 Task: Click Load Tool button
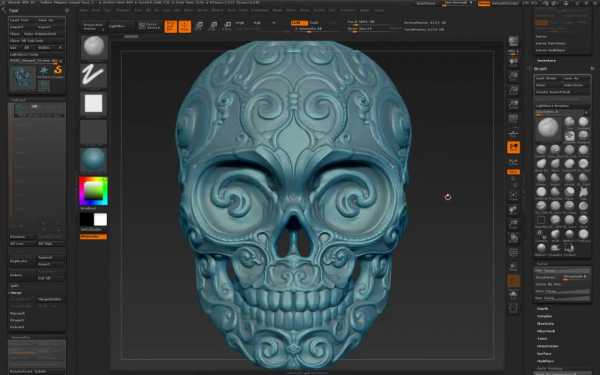pyautogui.click(x=22, y=20)
